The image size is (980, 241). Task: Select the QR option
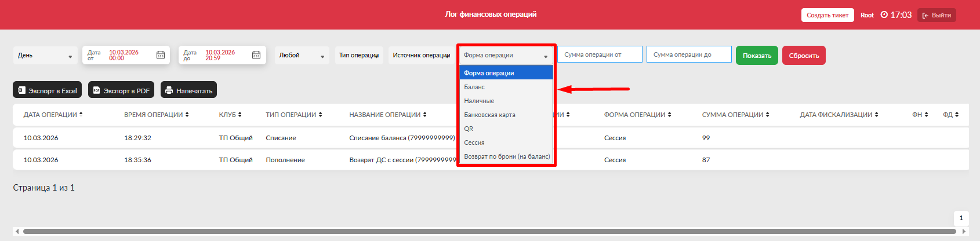[x=469, y=129]
